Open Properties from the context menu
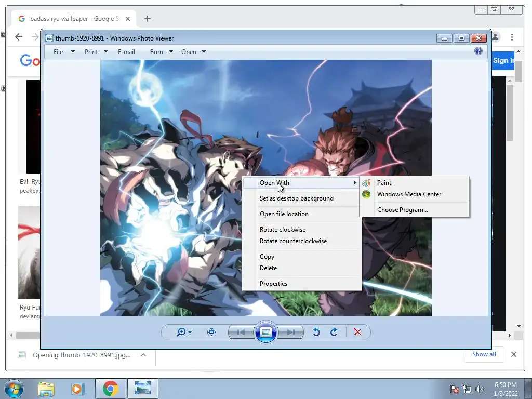Image resolution: width=532 pixels, height=399 pixels. [x=301, y=284]
